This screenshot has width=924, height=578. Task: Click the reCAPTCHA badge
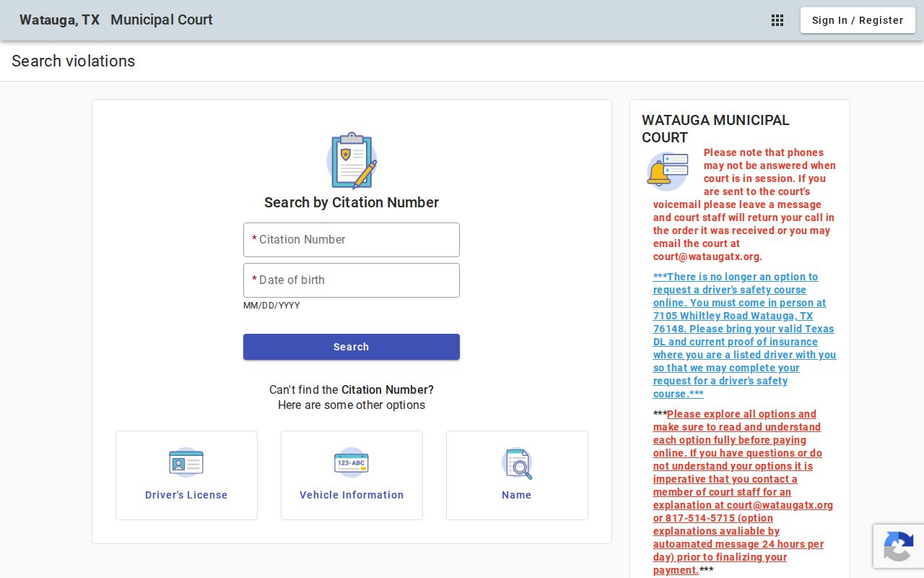coord(898,546)
